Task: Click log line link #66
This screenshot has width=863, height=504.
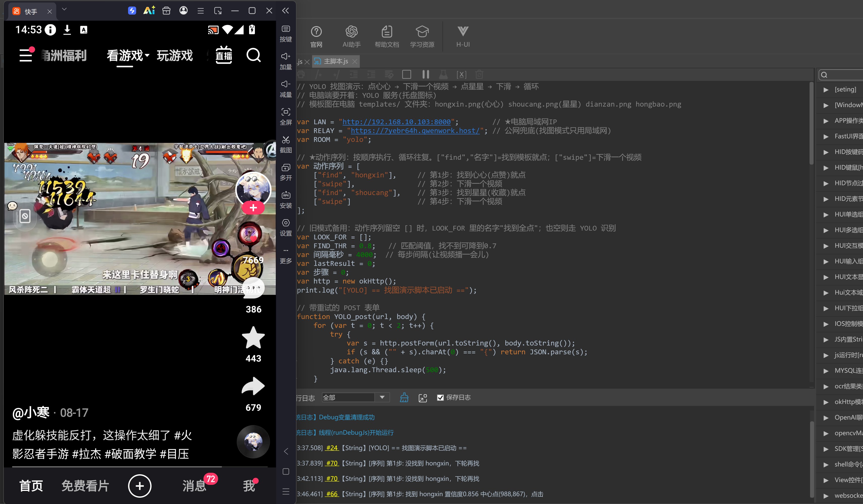Action: 332,494
